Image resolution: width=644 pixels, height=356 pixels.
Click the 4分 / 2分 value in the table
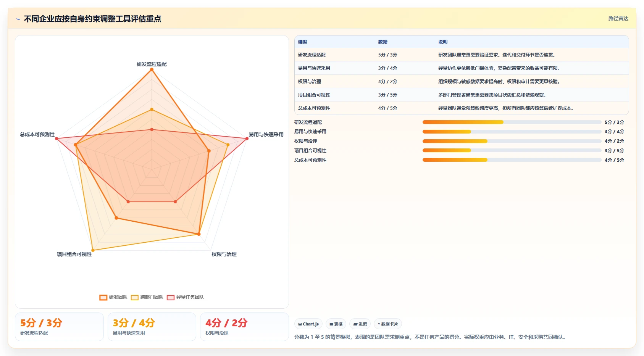coord(388,82)
